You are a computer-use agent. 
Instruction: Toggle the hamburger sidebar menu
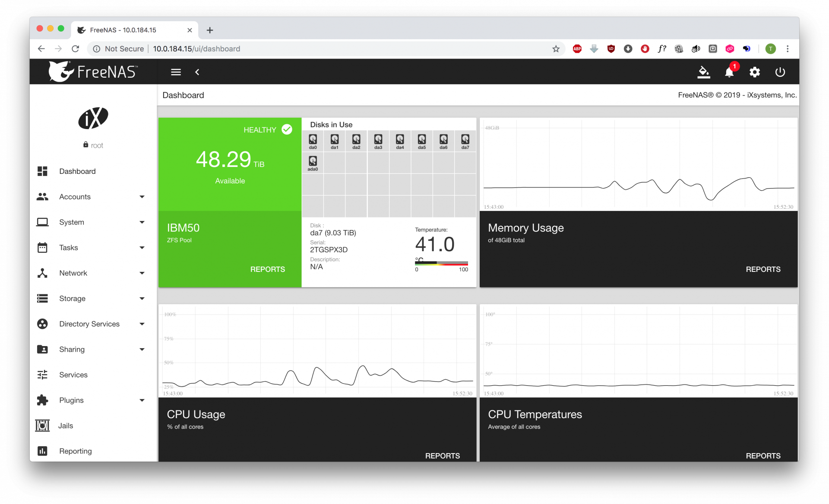[176, 72]
